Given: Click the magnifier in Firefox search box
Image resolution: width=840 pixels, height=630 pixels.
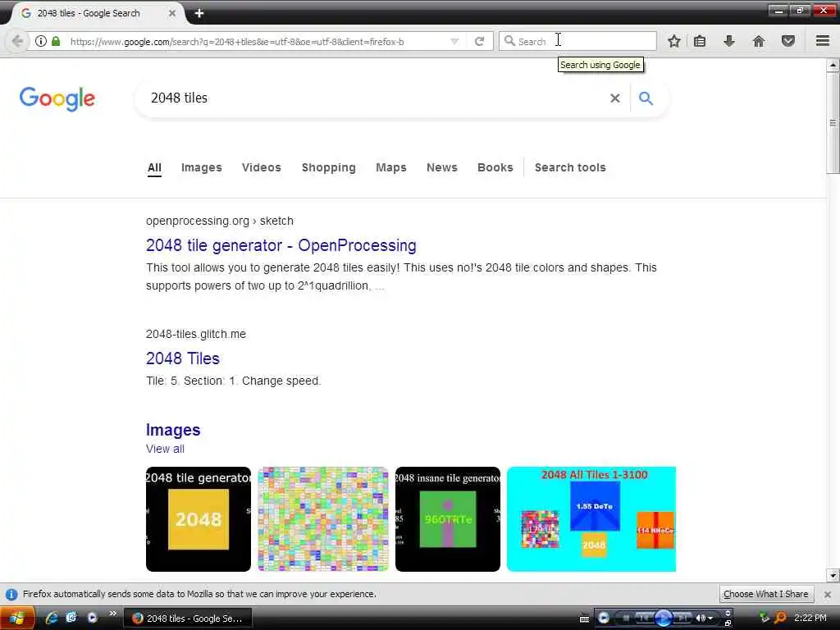Looking at the screenshot, I should pos(509,41).
